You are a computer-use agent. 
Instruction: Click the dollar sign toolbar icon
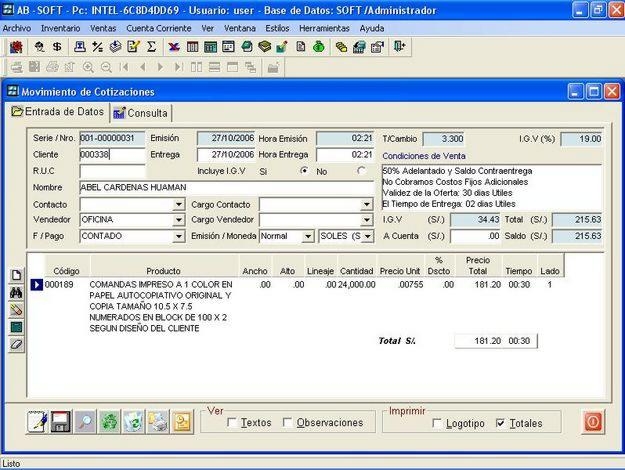click(x=57, y=47)
